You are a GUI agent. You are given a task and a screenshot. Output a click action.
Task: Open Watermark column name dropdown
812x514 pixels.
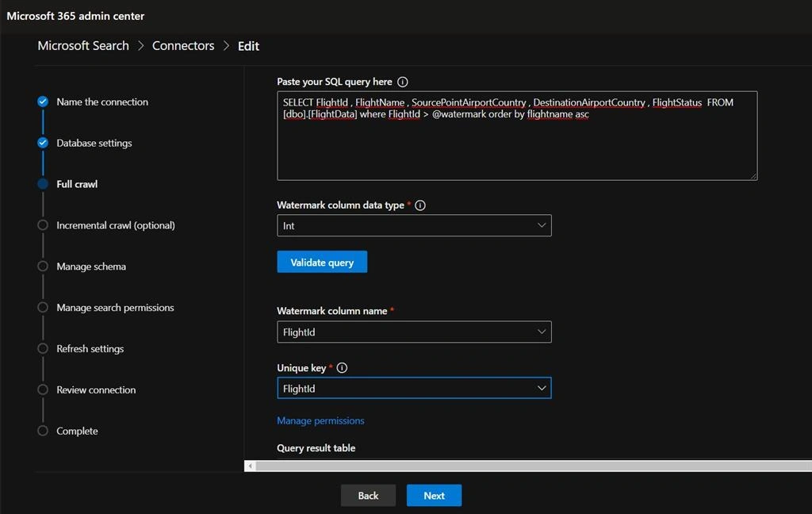pyautogui.click(x=414, y=332)
